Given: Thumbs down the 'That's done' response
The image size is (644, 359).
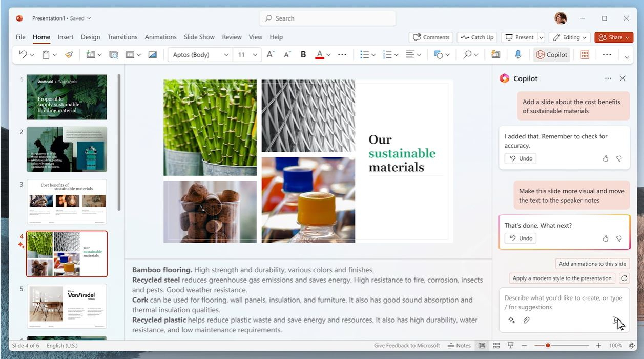Looking at the screenshot, I should click(x=619, y=238).
